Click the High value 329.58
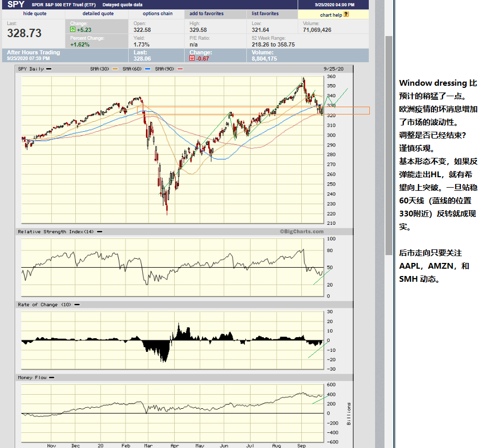487x448 pixels. pyautogui.click(x=198, y=30)
